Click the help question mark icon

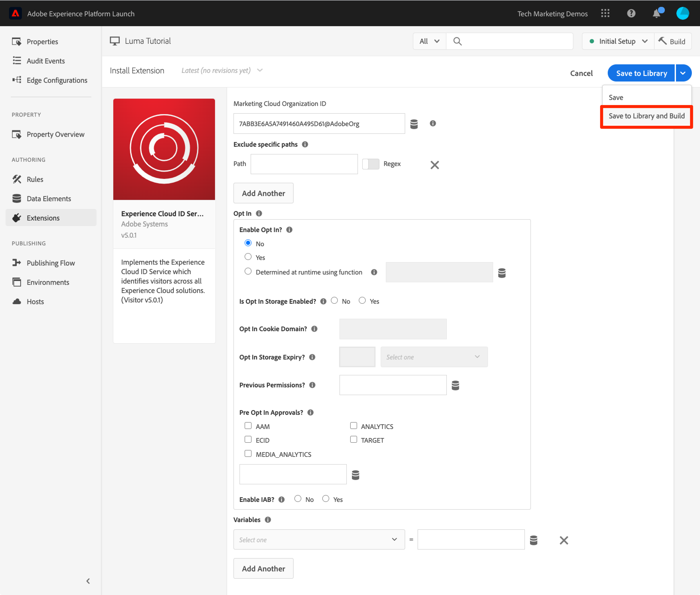tap(631, 14)
